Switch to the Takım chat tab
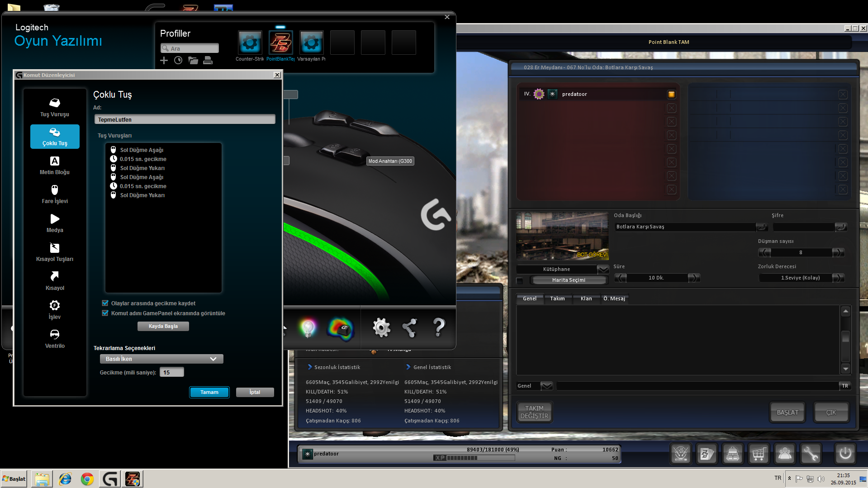 coord(557,298)
